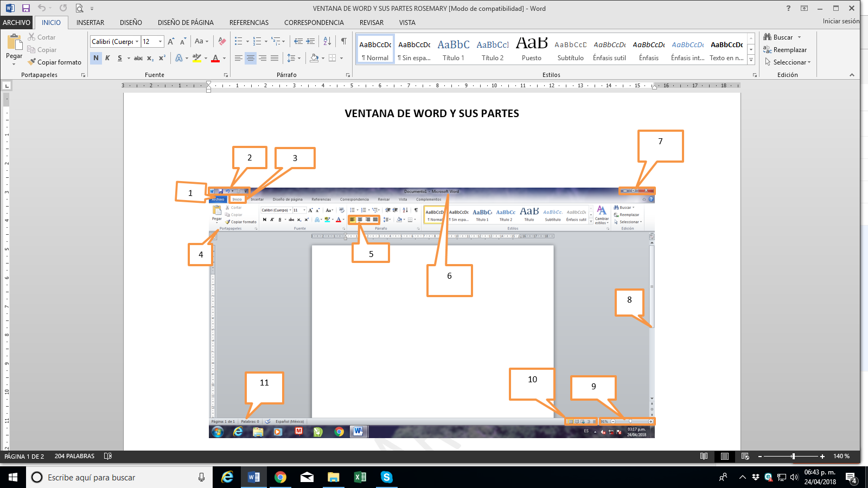868x488 pixels.
Task: Toggle strikethrough formatting
Action: coord(138,58)
